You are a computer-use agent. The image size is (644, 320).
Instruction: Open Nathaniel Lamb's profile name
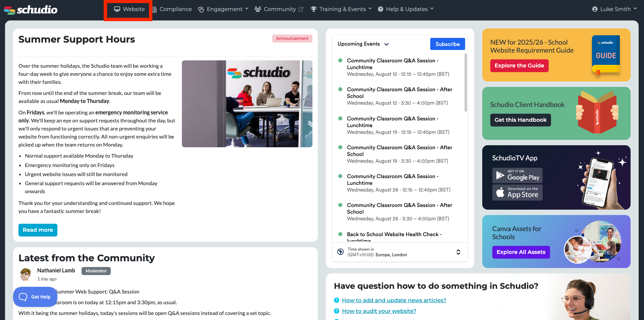point(56,270)
